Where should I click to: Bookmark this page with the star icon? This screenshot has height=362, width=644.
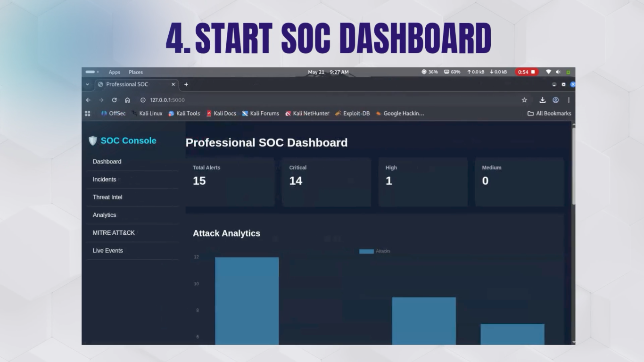pyautogui.click(x=524, y=100)
